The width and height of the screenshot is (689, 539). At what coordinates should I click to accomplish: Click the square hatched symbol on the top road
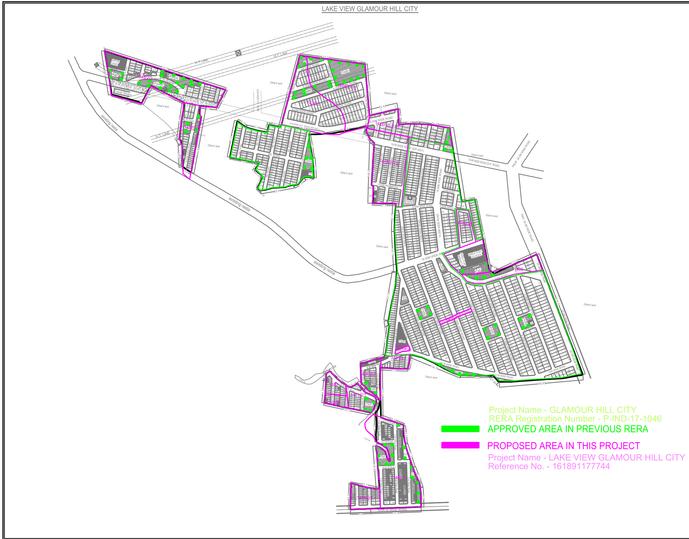click(x=237, y=52)
